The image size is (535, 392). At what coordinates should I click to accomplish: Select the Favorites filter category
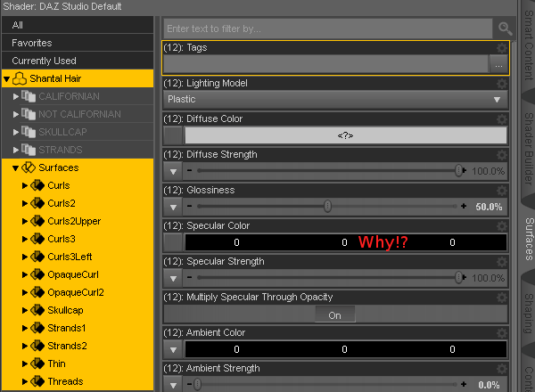(x=78, y=43)
